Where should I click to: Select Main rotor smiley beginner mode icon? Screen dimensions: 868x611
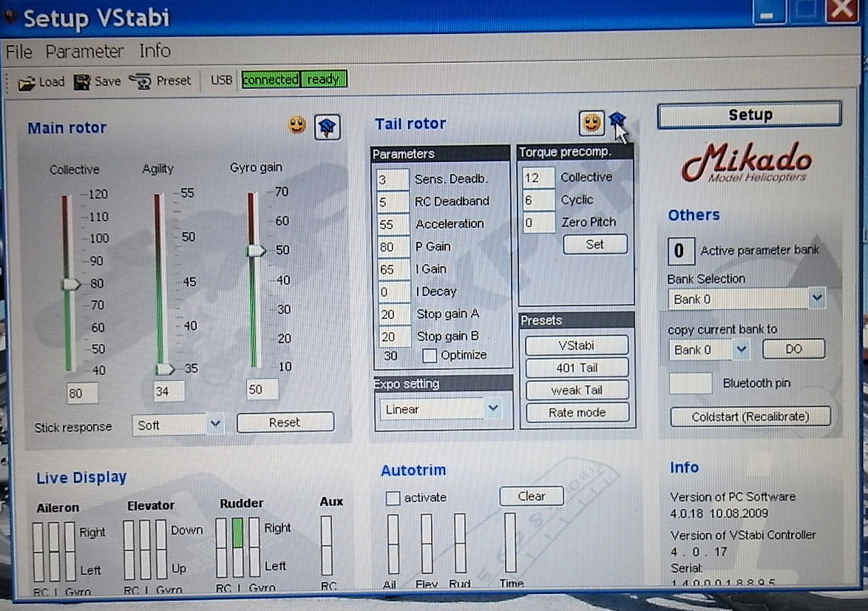(297, 124)
